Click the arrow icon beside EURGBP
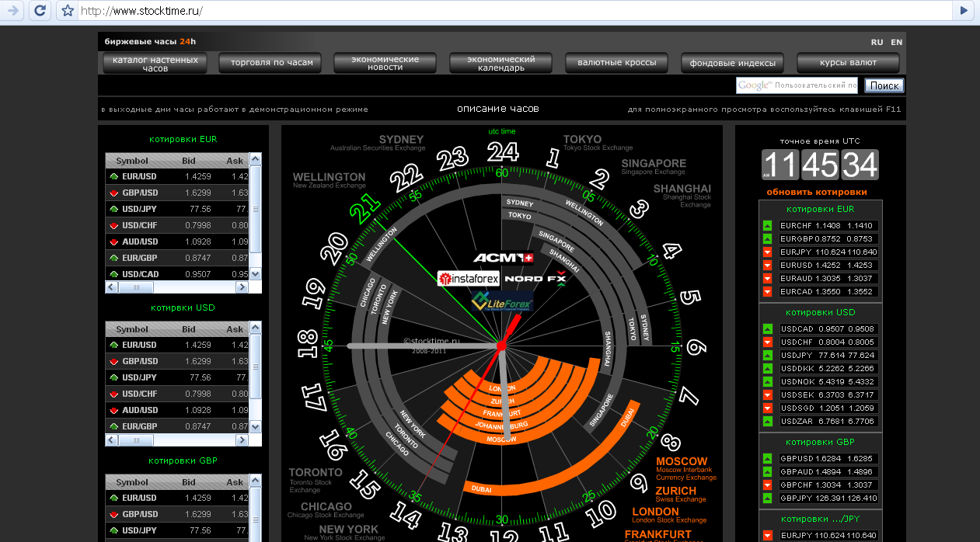980x542 pixels. [767, 239]
